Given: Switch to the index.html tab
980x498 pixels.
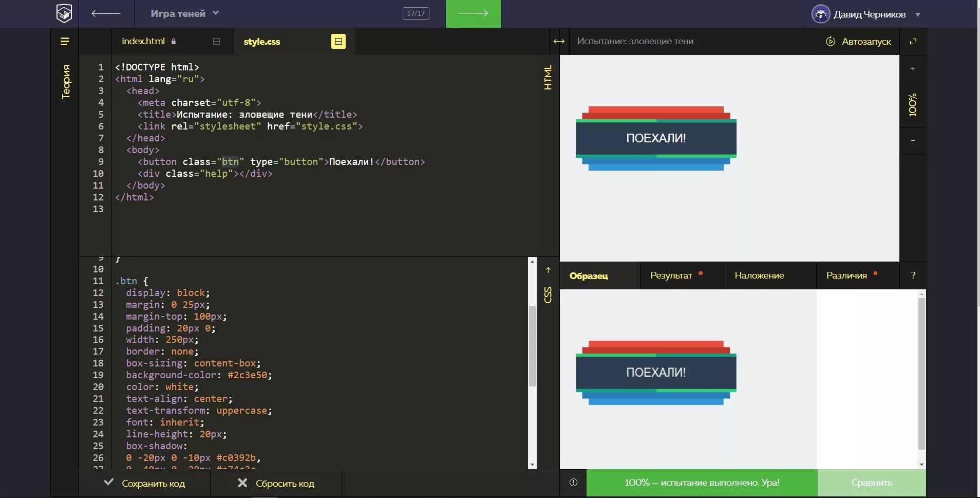Looking at the screenshot, I should tap(143, 41).
